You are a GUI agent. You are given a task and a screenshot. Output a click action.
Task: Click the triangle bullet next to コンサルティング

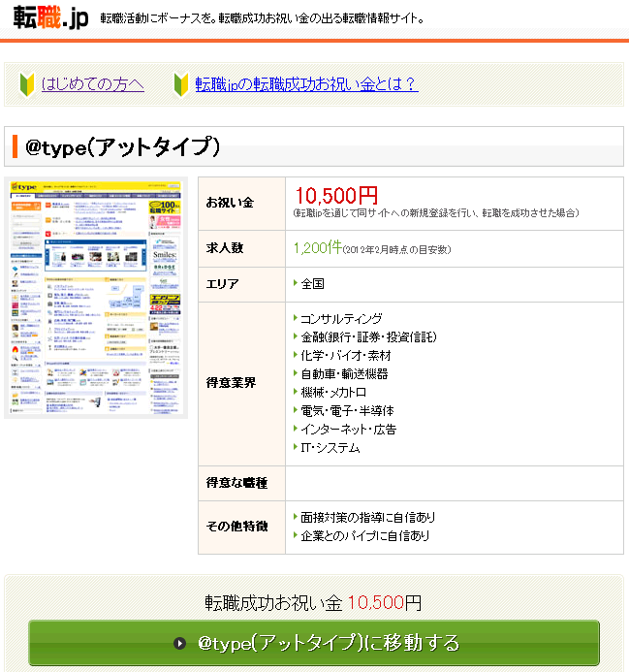pos(295,318)
